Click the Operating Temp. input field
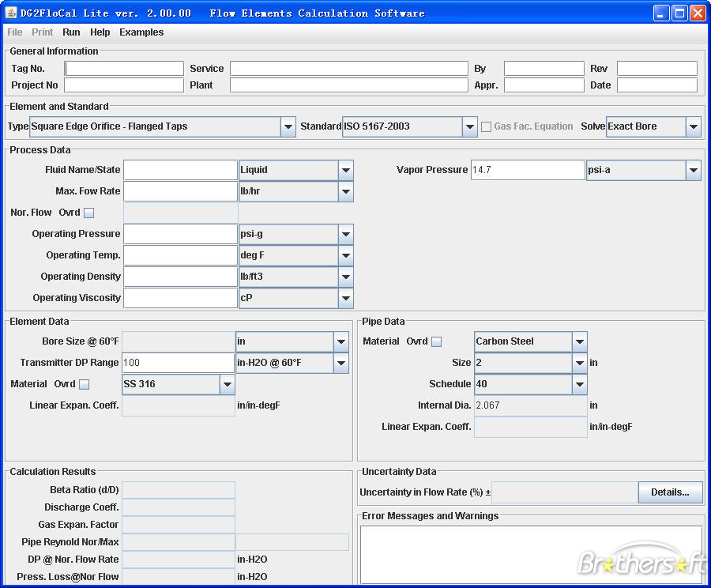Screen dimensions: 711x588 (x=180, y=255)
